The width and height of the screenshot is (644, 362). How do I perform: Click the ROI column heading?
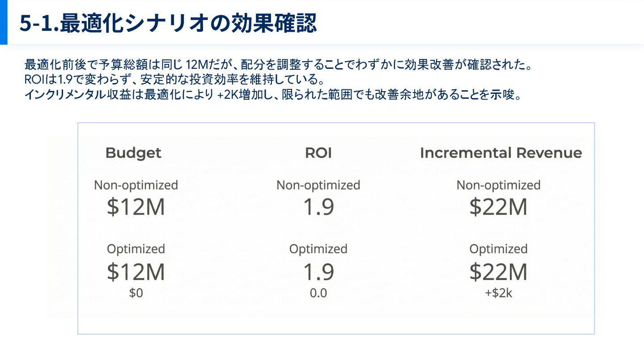tap(318, 153)
